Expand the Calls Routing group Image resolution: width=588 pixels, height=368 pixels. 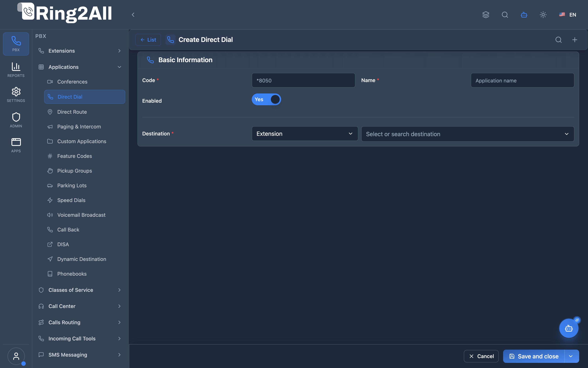(80, 322)
